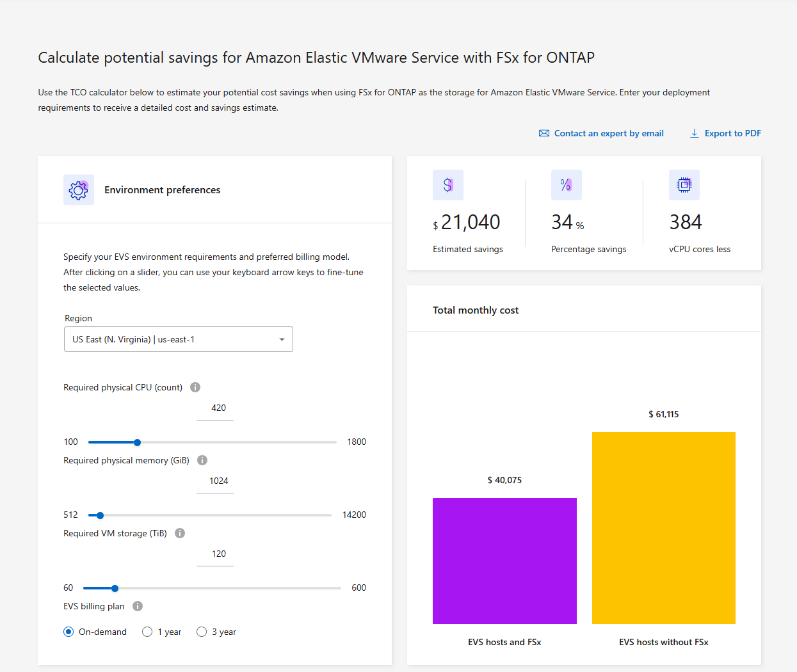Screen dimensions: 797x672
Task: Click info icon beside EVS billing plan
Action: tap(138, 606)
